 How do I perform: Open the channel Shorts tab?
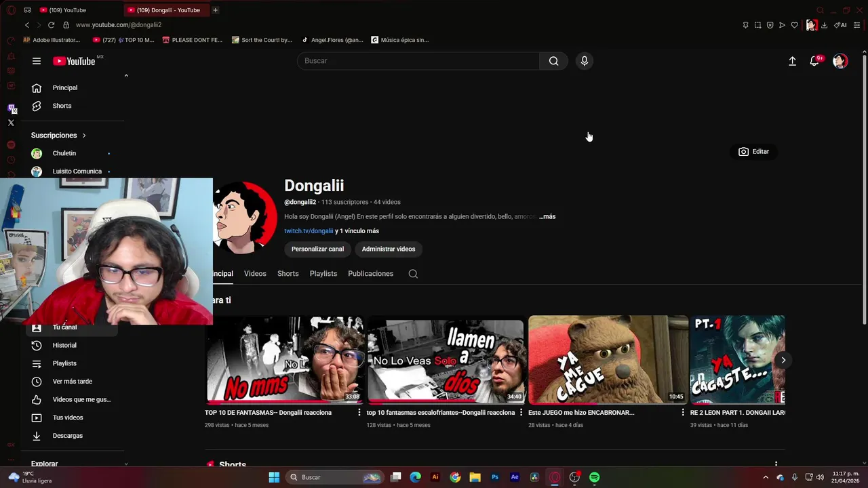coord(288,274)
